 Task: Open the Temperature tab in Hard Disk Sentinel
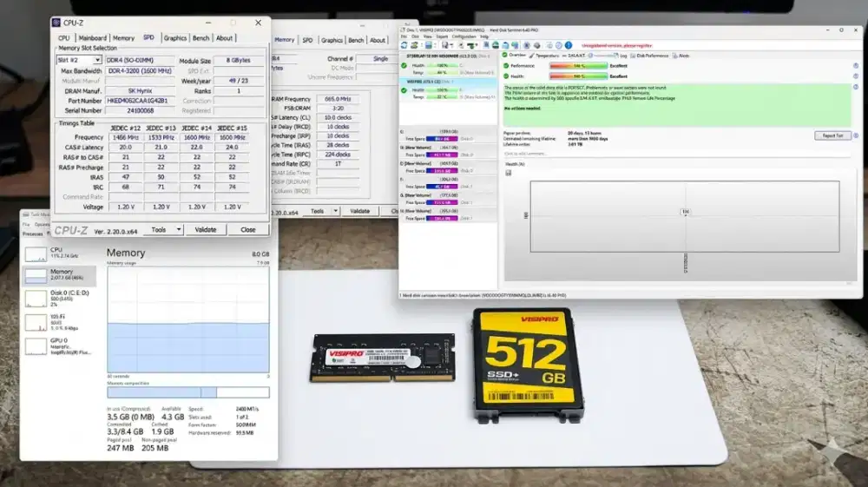click(x=544, y=56)
